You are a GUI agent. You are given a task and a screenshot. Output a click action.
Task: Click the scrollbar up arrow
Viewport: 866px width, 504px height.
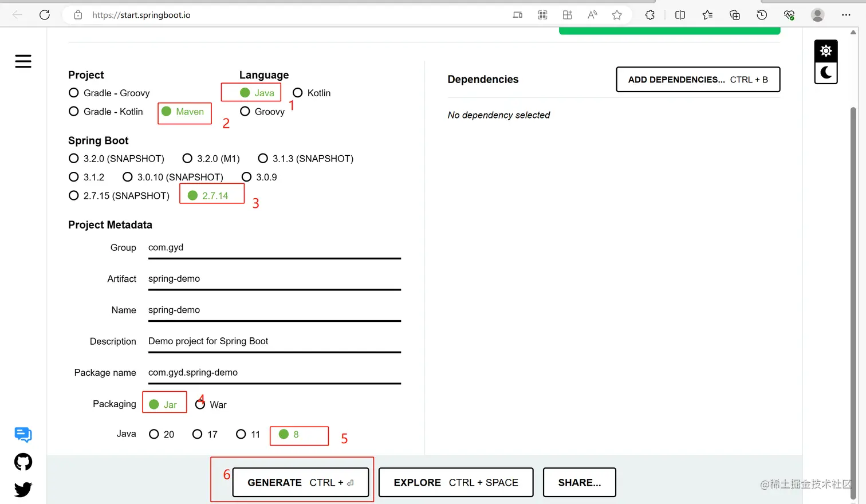click(853, 32)
